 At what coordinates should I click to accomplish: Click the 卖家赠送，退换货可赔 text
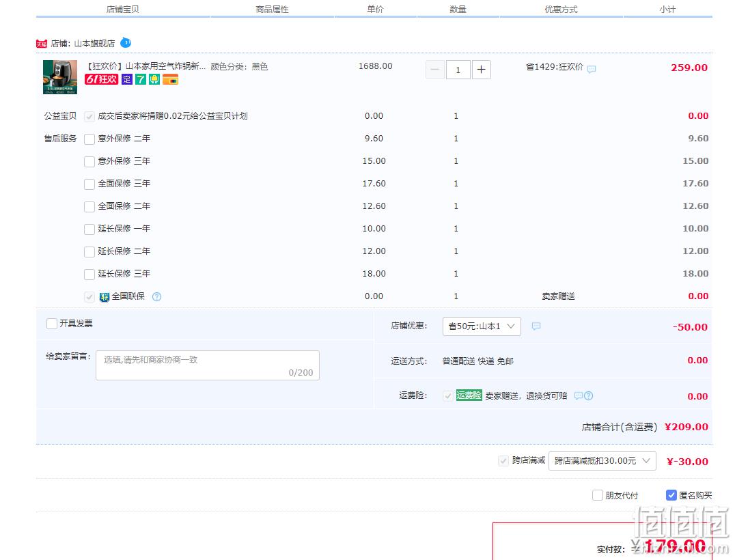pyautogui.click(x=526, y=396)
